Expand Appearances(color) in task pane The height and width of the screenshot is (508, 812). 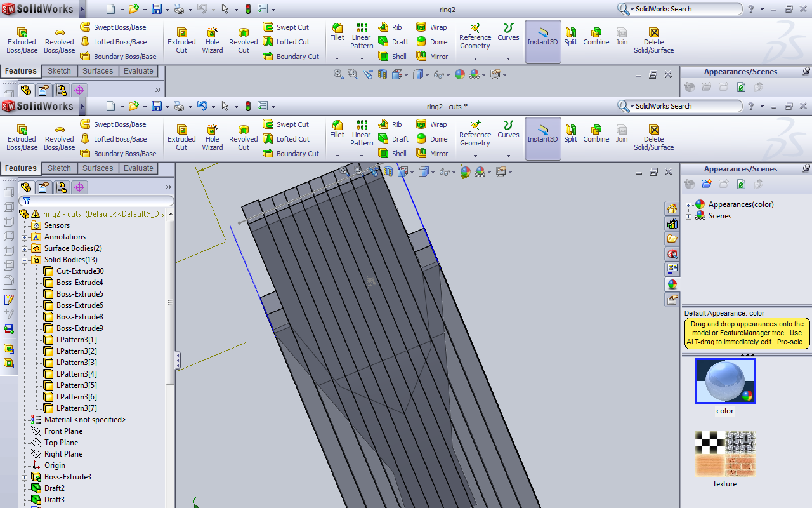click(x=689, y=204)
